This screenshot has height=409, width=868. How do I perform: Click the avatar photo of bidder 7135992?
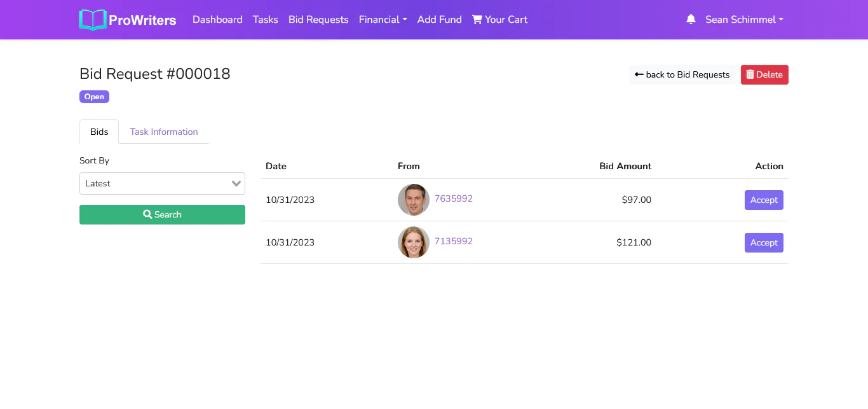414,242
